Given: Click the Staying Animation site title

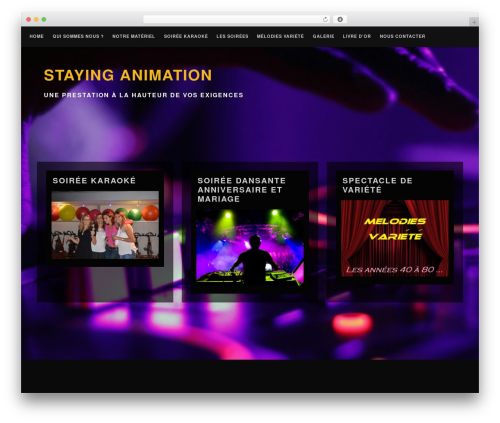Looking at the screenshot, I should tap(128, 75).
